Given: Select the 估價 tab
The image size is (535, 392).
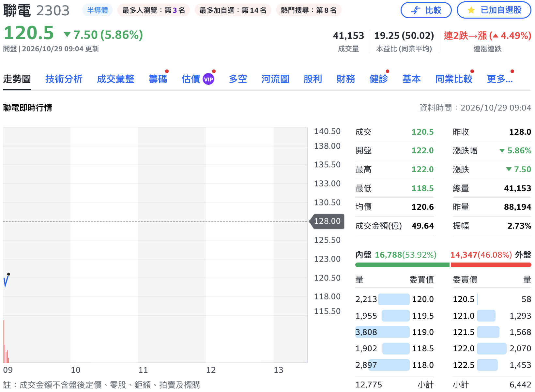Looking at the screenshot, I should 191,79.
